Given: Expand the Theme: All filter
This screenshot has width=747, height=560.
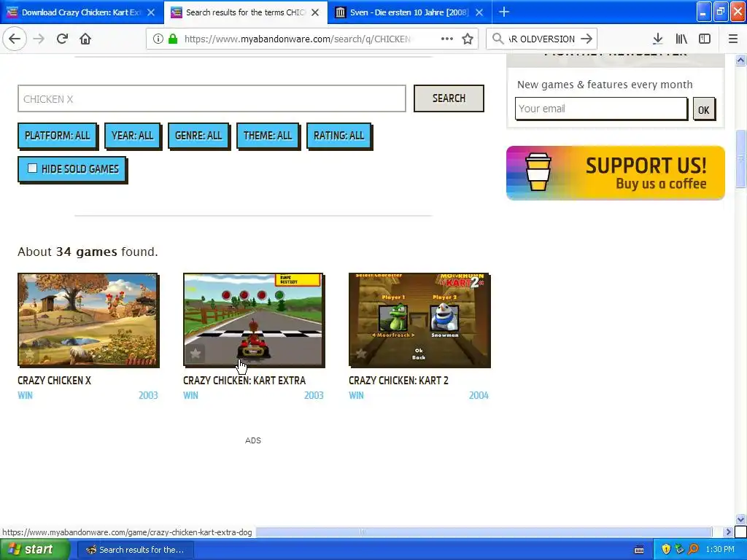Looking at the screenshot, I should pyautogui.click(x=267, y=135).
